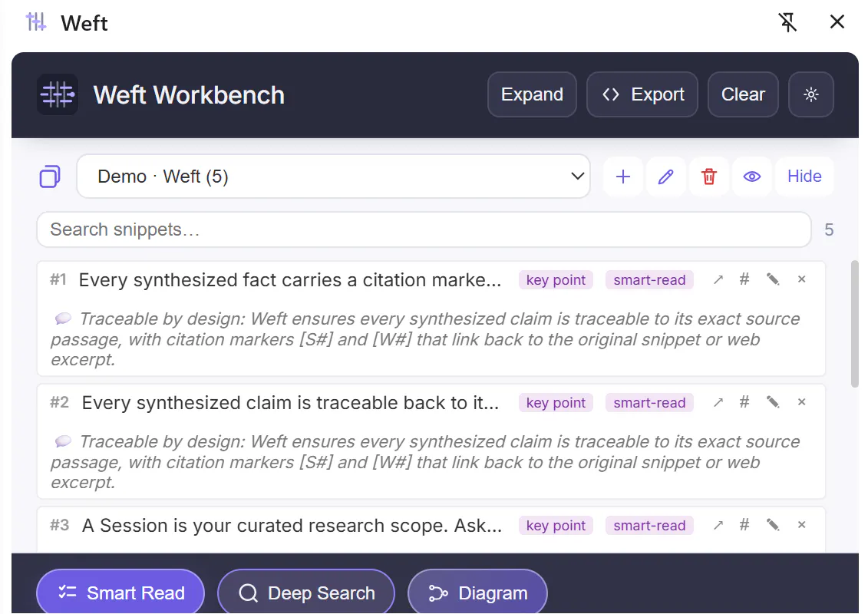Remove snippet #3 with its x icon
The width and height of the screenshot is (868, 614).
(x=801, y=526)
